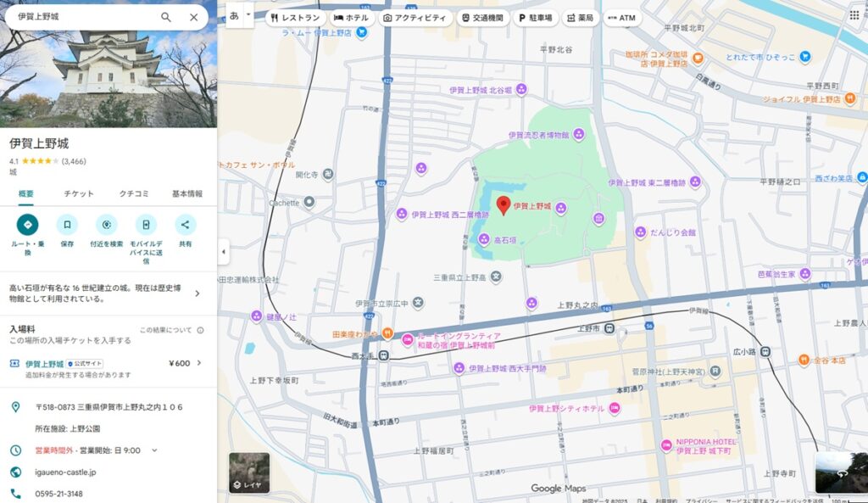Toggle the レイヤ map layers thumbnail
The image size is (868, 503).
point(249,472)
